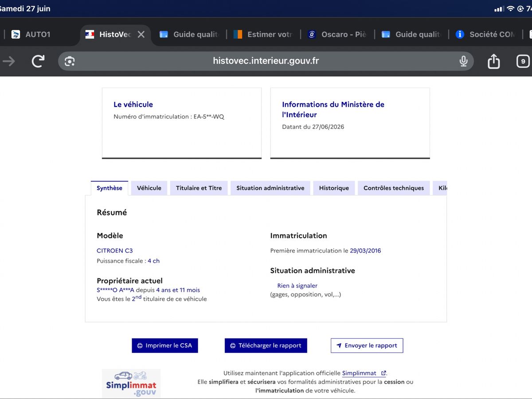Reload the page with the refresh icon
This screenshot has height=399, width=532.
[38, 61]
